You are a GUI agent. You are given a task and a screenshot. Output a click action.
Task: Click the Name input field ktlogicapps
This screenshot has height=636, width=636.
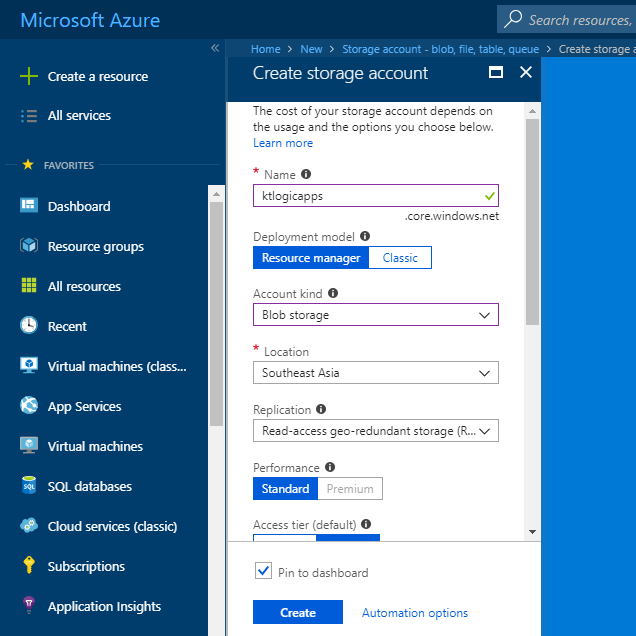[x=376, y=196]
